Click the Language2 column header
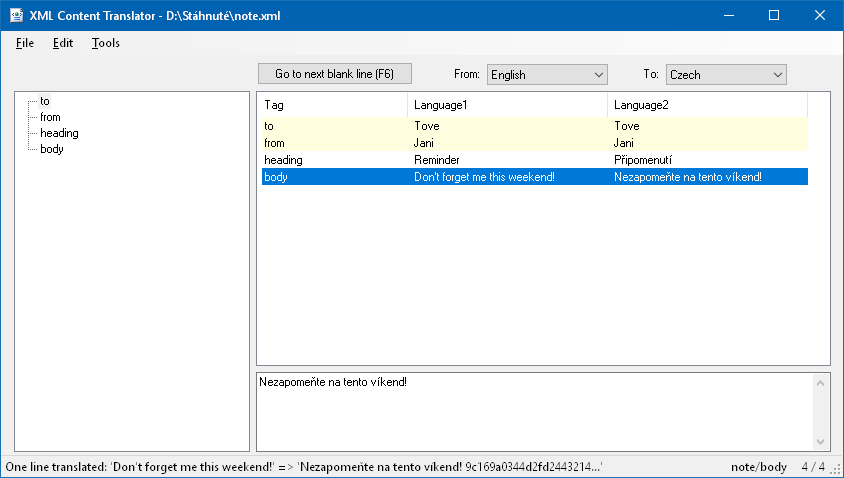The width and height of the screenshot is (844, 478). pos(706,105)
